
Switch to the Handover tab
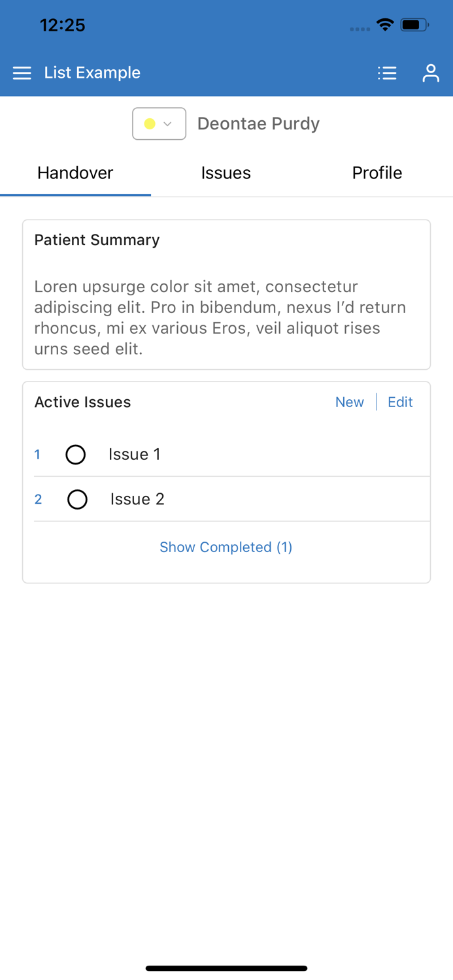(75, 173)
